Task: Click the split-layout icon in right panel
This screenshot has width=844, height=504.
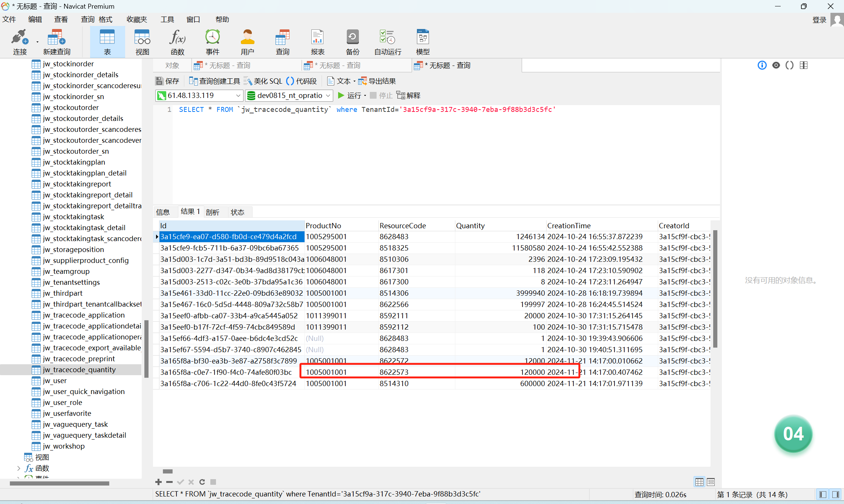Action: 804,65
